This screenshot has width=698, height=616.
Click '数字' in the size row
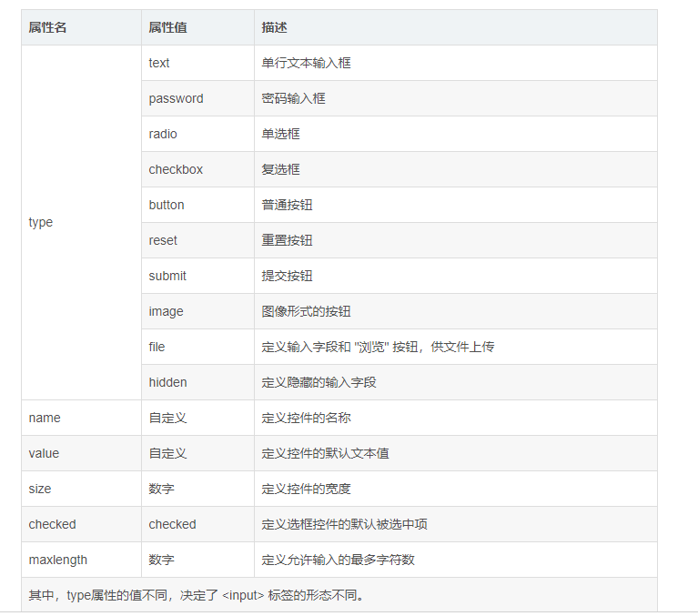[x=162, y=490]
